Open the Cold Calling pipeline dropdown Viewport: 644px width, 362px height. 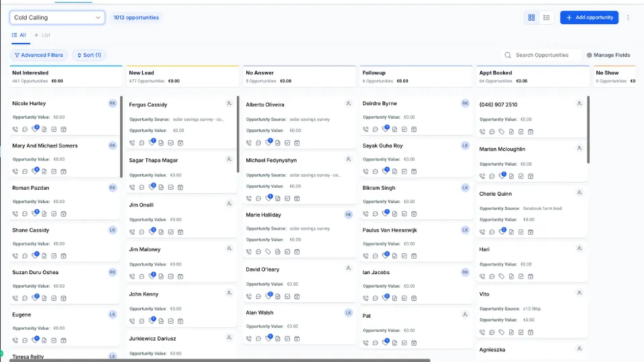(x=57, y=17)
